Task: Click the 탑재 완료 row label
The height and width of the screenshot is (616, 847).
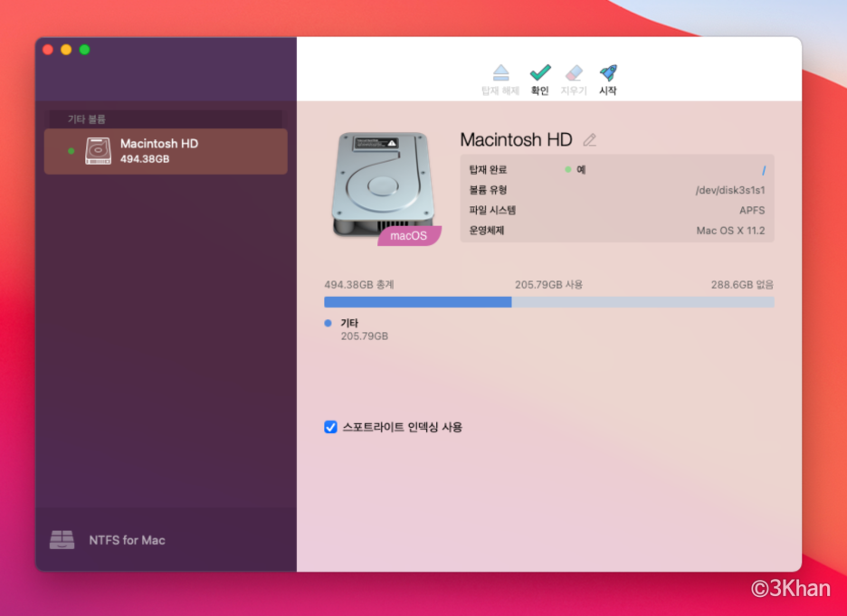Action: point(488,169)
